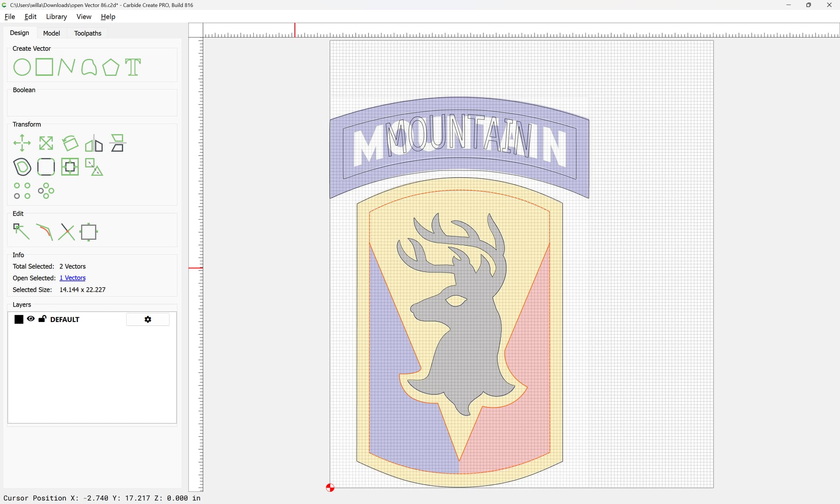
Task: Click the square-with-nodes Edit icon
Action: [x=89, y=232]
